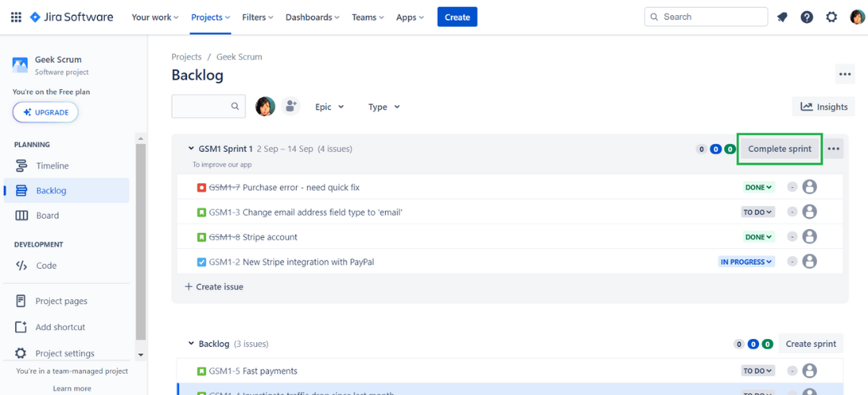The height and width of the screenshot is (395, 868).
Task: Open the help question mark icon
Action: tap(806, 17)
